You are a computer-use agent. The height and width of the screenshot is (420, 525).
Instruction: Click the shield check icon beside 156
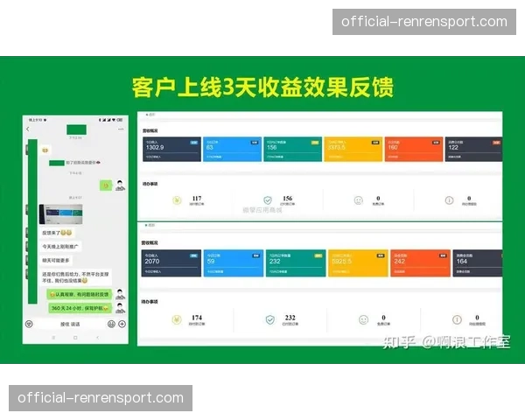[268, 200]
